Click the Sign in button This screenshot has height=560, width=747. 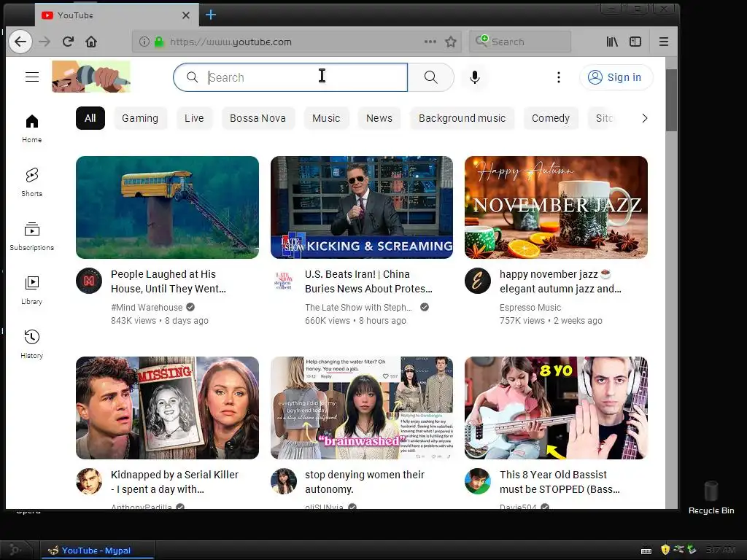pos(616,77)
